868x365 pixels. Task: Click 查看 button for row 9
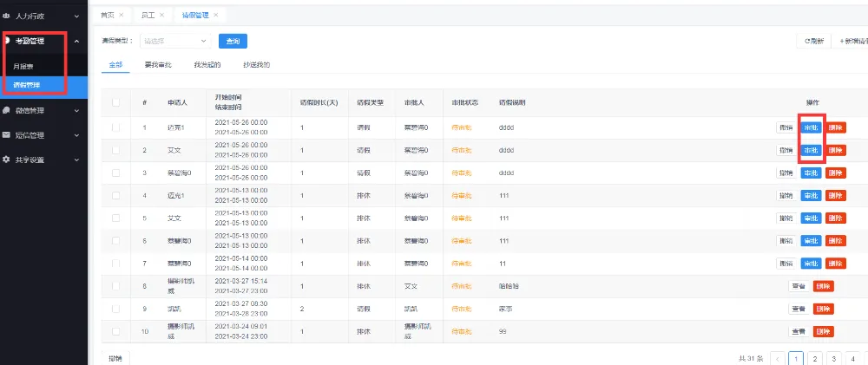pos(799,309)
